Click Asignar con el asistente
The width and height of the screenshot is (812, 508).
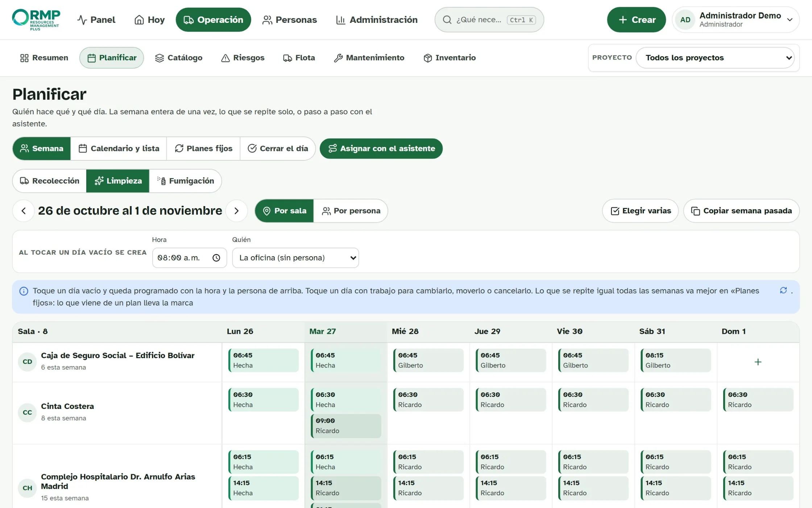click(x=381, y=148)
